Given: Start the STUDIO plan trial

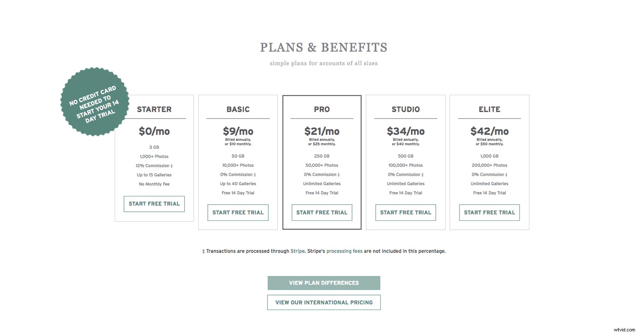Looking at the screenshot, I should click(405, 212).
